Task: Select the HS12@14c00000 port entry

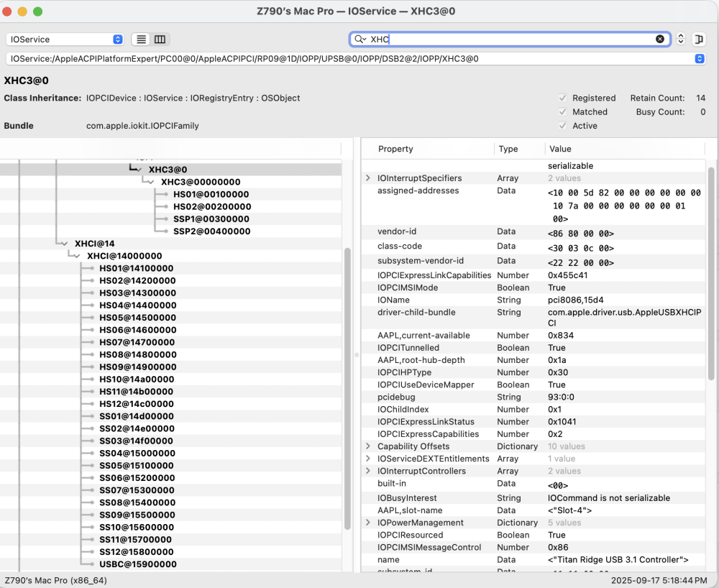Action: point(137,404)
